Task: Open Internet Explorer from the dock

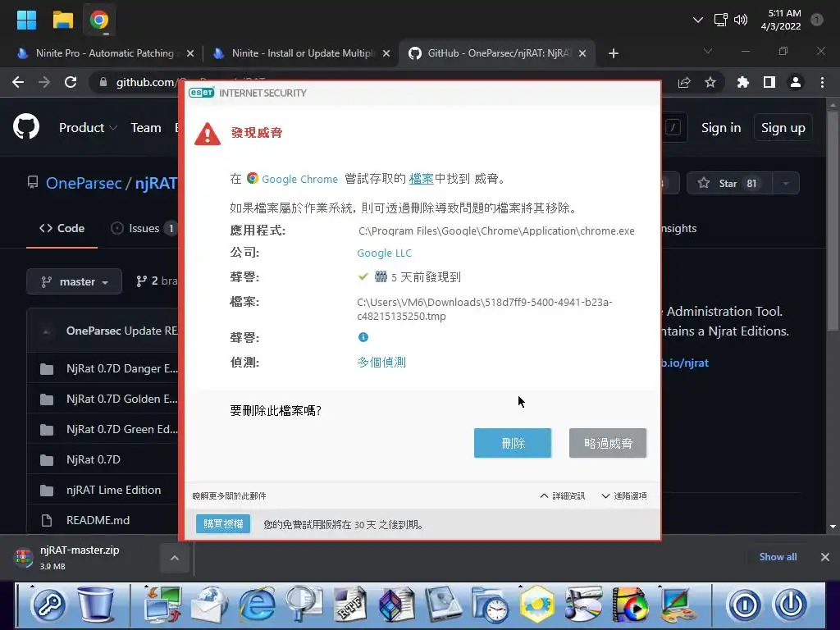Action: tap(258, 605)
